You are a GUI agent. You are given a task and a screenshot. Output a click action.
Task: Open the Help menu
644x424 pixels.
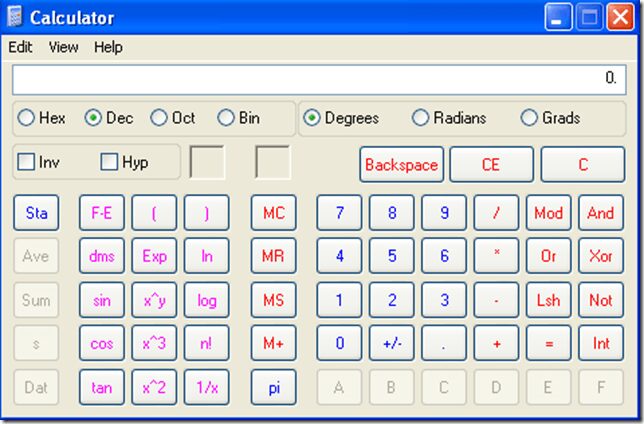(108, 47)
